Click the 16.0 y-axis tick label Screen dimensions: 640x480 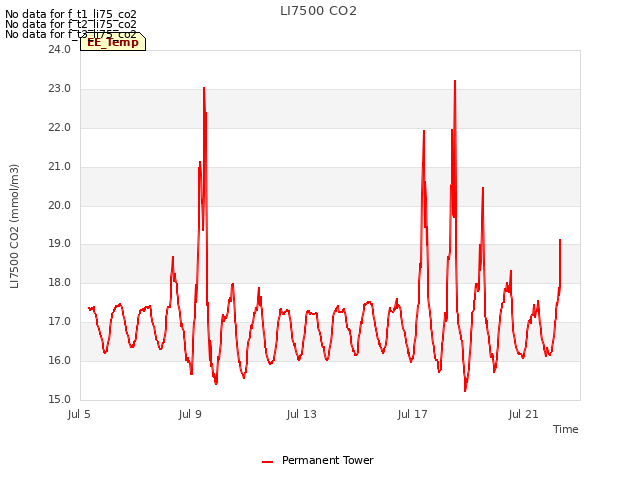pyautogui.click(x=60, y=360)
